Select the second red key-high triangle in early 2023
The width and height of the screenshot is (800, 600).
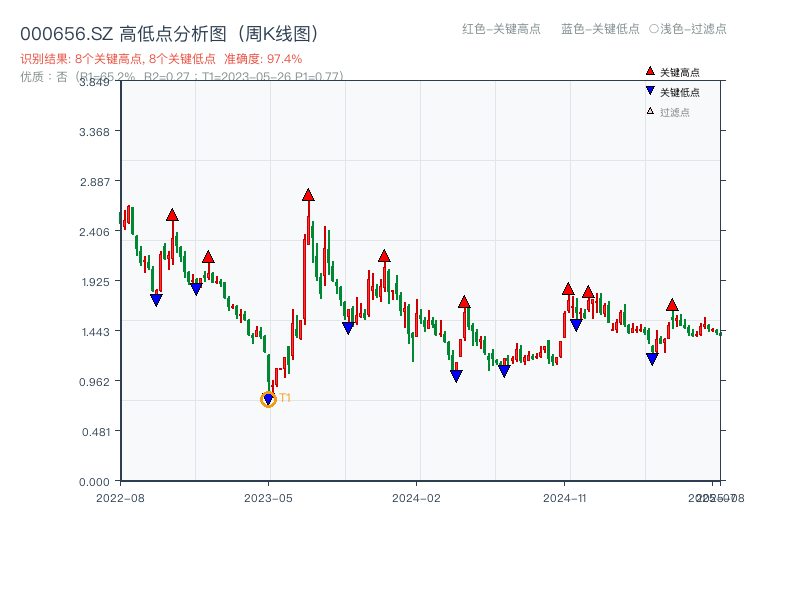click(x=208, y=257)
